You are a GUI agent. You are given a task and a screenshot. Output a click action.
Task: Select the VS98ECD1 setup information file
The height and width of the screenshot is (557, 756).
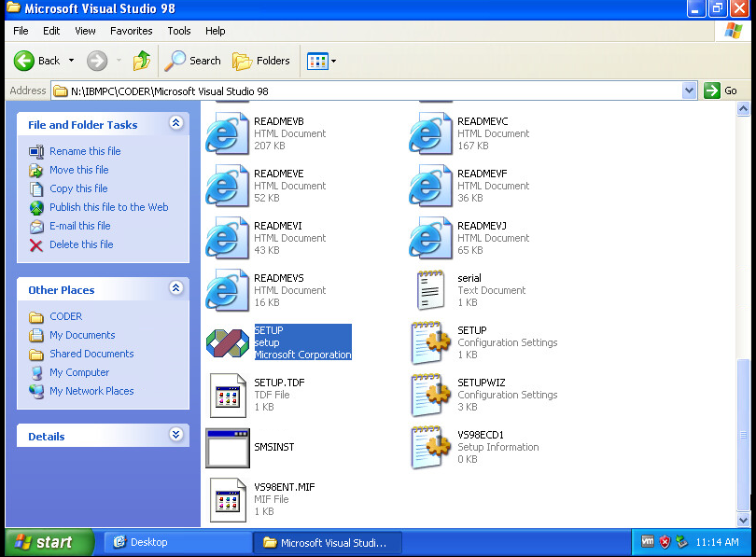pos(430,447)
